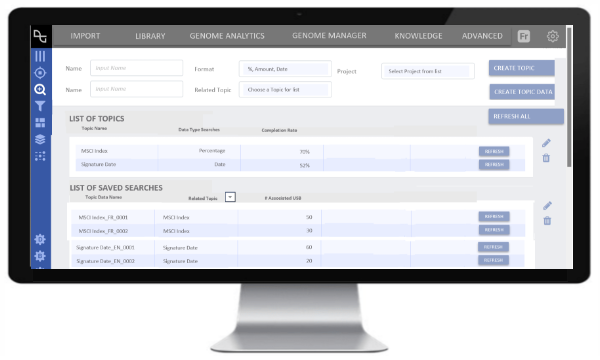Open the Related Topic chooser field
The image size is (600, 360).
285,90
